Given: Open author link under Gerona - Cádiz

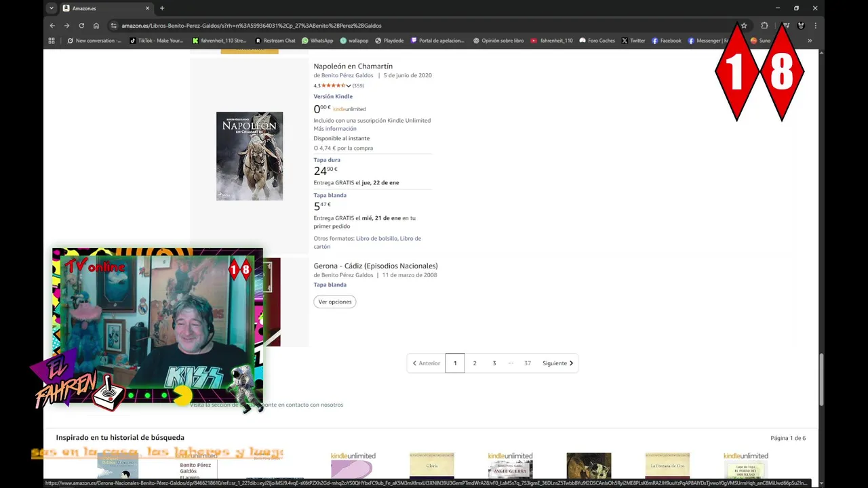Looking at the screenshot, I should coord(347,275).
